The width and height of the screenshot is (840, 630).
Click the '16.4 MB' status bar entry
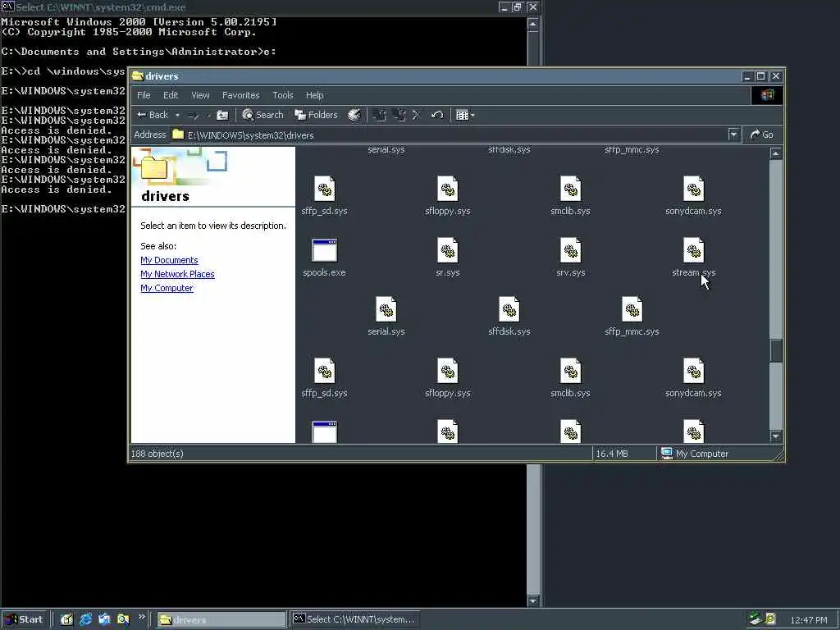pyautogui.click(x=612, y=454)
